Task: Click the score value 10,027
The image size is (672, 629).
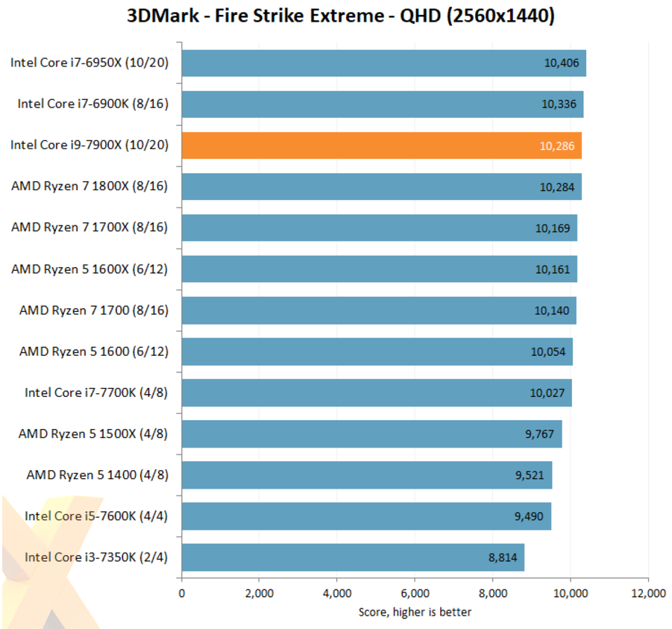Action: pos(547,393)
